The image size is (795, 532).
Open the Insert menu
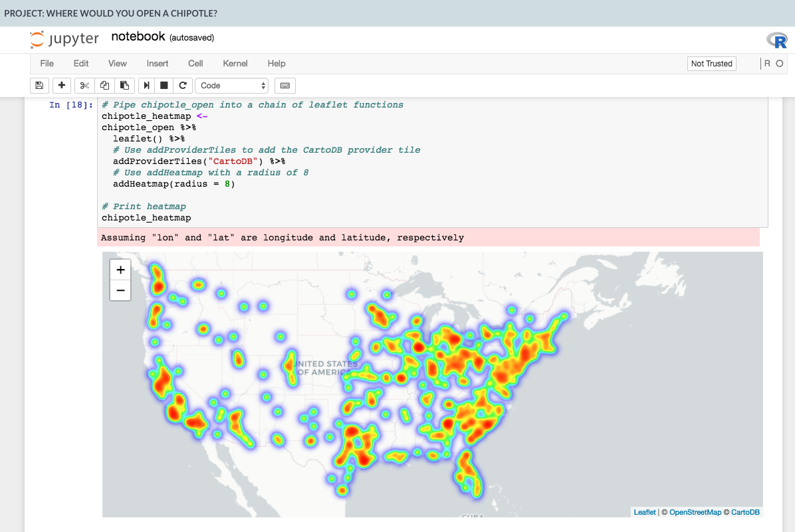pos(157,63)
